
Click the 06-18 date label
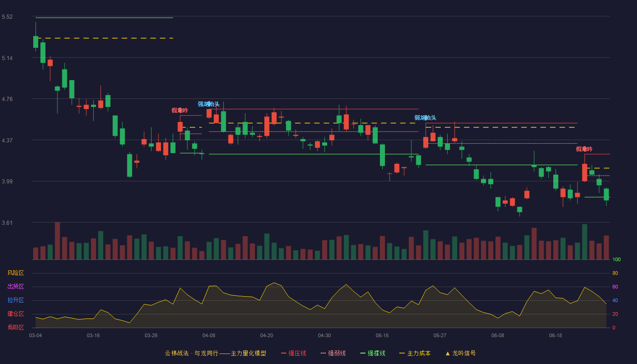click(556, 335)
